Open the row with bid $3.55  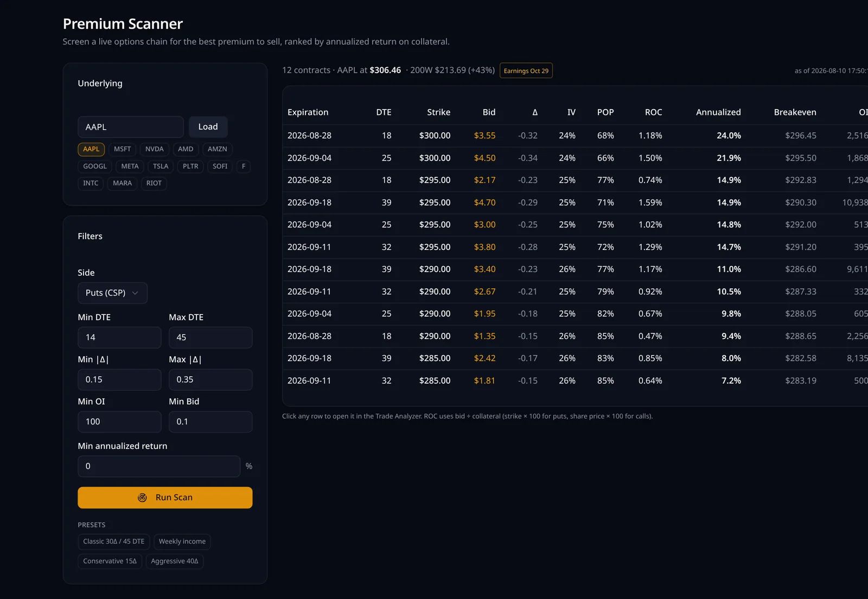pos(575,136)
